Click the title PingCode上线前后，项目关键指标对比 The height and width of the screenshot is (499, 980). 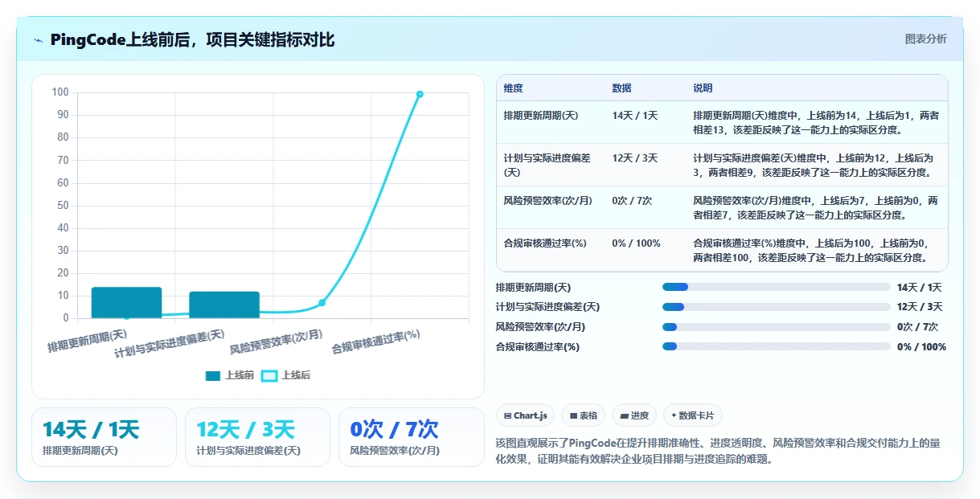(192, 40)
